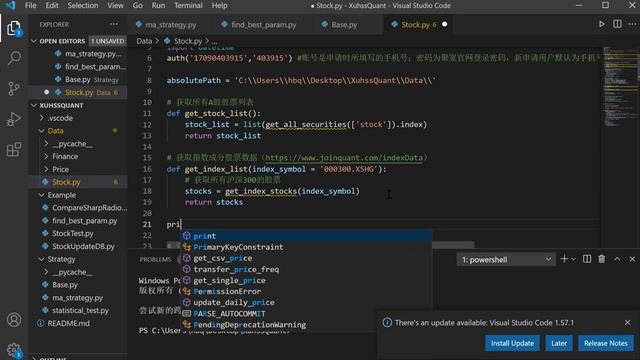Image resolution: width=640 pixels, height=360 pixels.
Task: Collapse the Data folder
Action: click(55, 131)
